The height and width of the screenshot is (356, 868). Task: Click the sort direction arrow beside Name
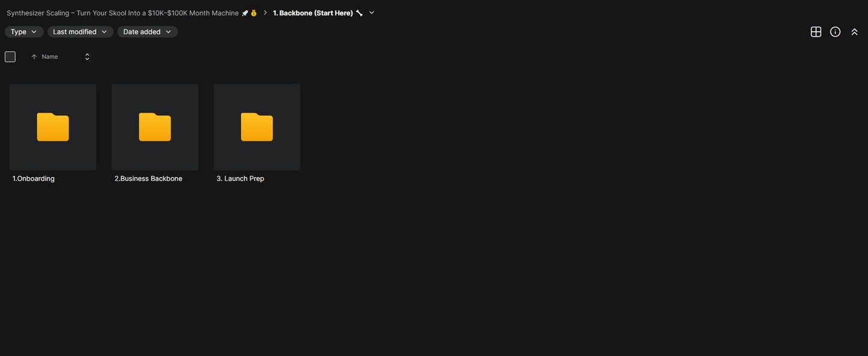coord(34,57)
